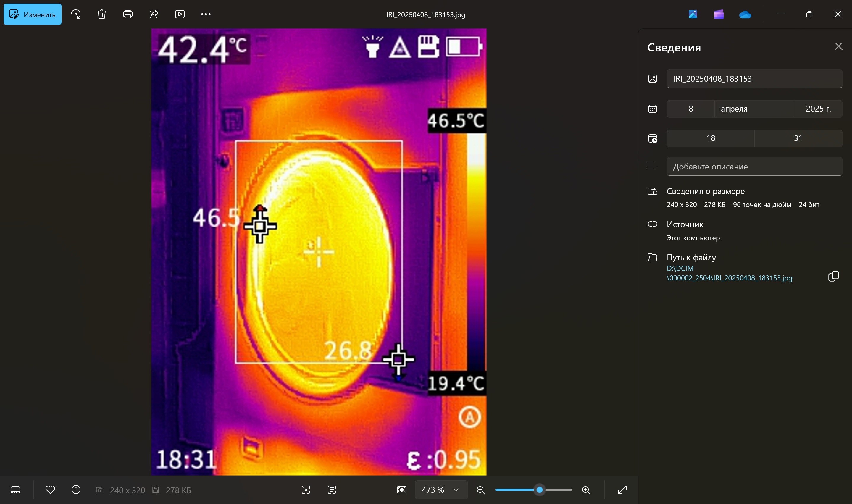852x504 pixels.
Task: Share the image using the share icon
Action: (x=154, y=14)
